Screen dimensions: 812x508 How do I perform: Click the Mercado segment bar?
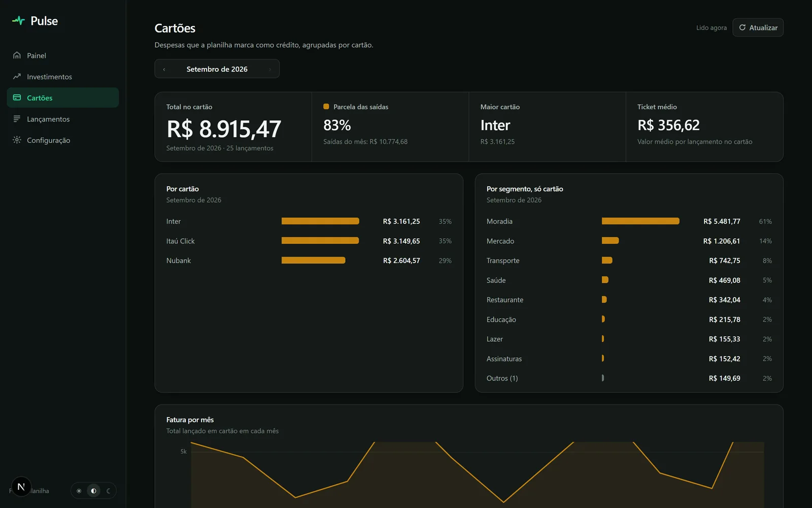pos(610,241)
